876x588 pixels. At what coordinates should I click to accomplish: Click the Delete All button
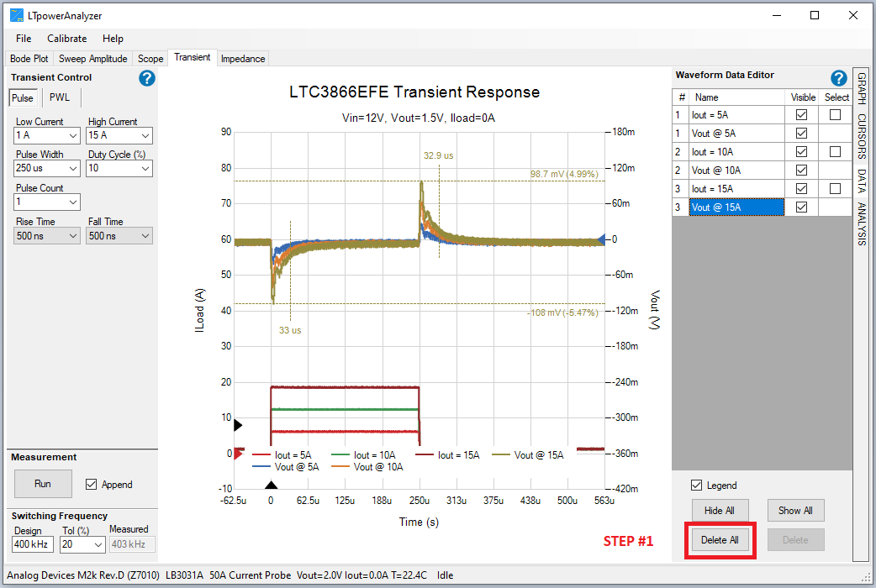[x=720, y=540]
